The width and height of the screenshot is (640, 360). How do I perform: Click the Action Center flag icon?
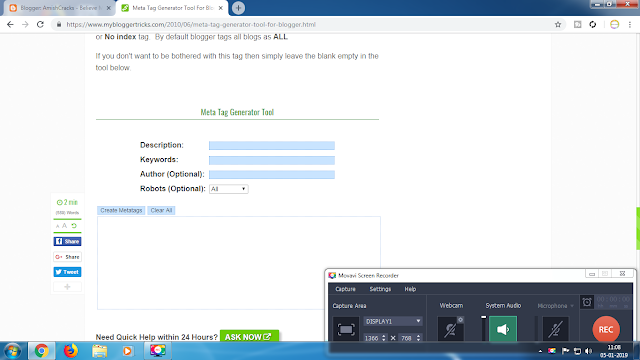[x=565, y=351]
